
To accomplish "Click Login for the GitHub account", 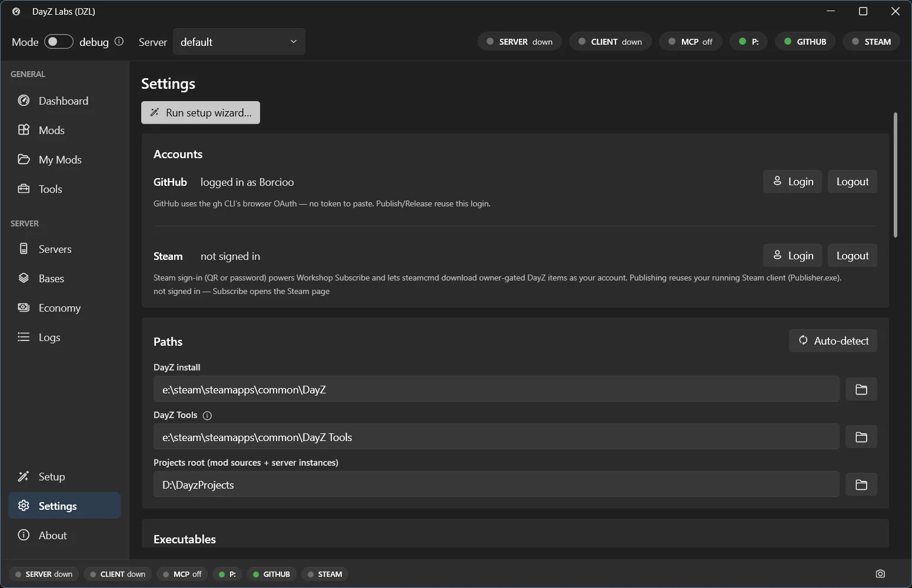I will (x=793, y=181).
